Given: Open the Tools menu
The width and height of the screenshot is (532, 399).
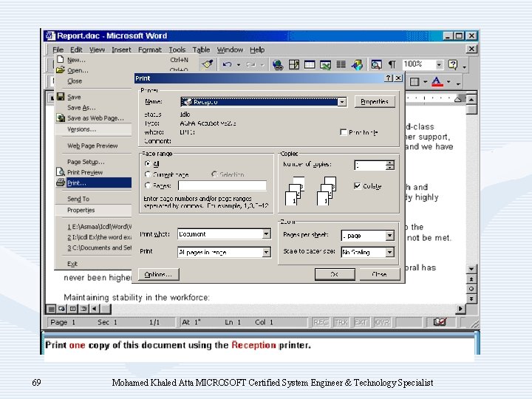Looking at the screenshot, I should pos(177,50).
